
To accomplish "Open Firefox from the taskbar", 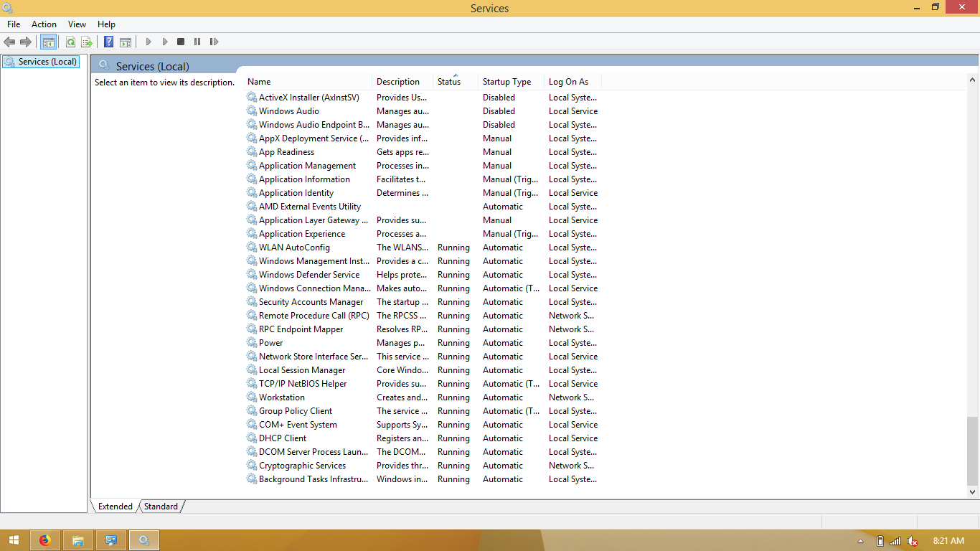I will [45, 540].
